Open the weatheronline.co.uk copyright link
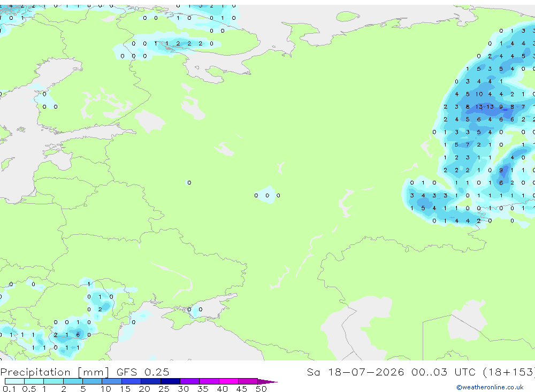535x392 pixels. pyautogui.click(x=490, y=387)
